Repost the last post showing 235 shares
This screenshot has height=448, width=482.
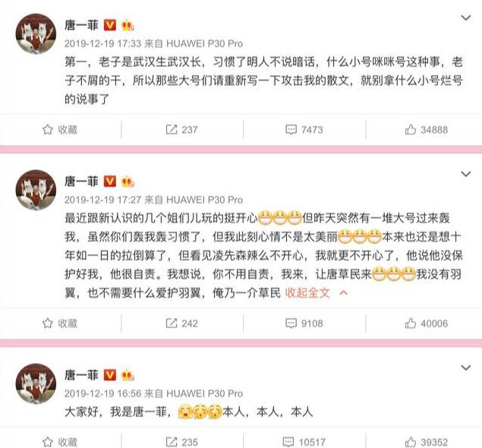click(181, 442)
